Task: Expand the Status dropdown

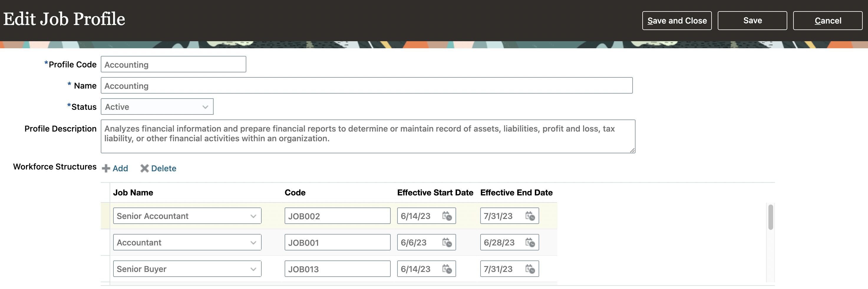Action: pos(205,107)
